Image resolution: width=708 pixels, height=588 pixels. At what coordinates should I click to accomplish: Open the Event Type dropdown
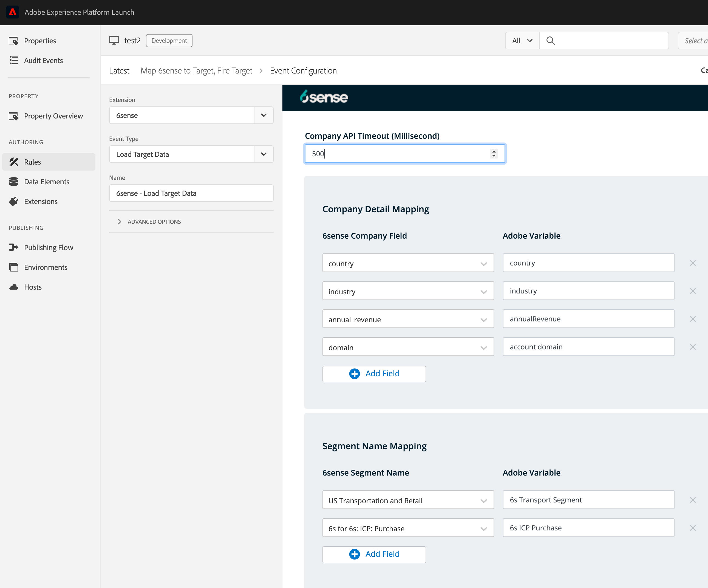click(191, 154)
